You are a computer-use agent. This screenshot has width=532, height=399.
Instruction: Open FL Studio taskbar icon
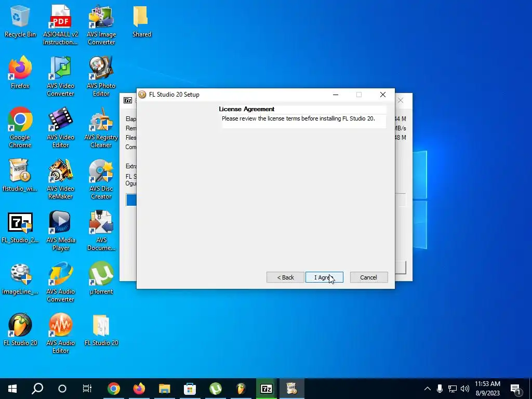[241, 389]
